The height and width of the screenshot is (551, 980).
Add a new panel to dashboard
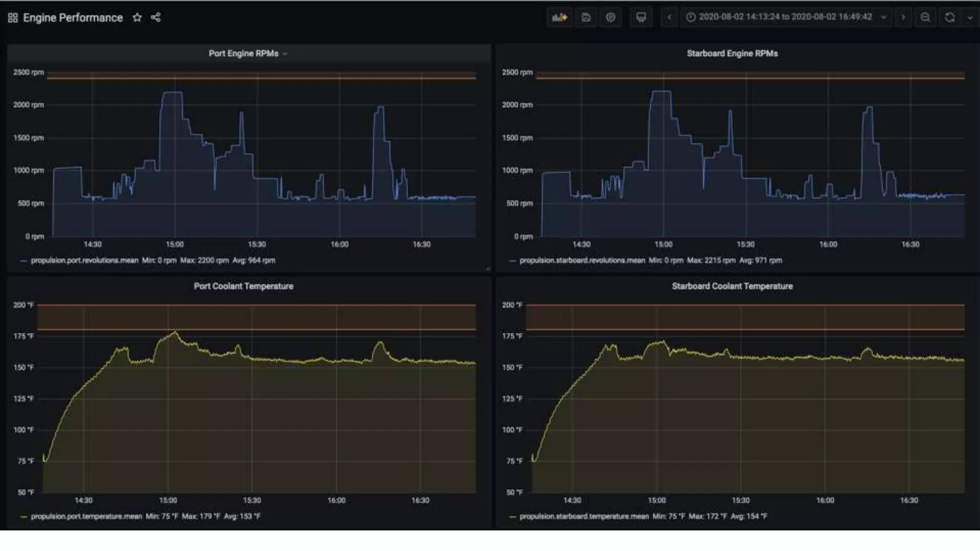tap(559, 18)
